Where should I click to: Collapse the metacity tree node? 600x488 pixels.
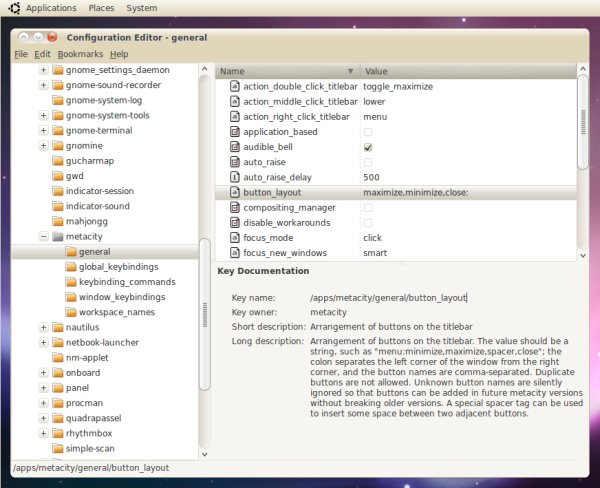pos(44,237)
